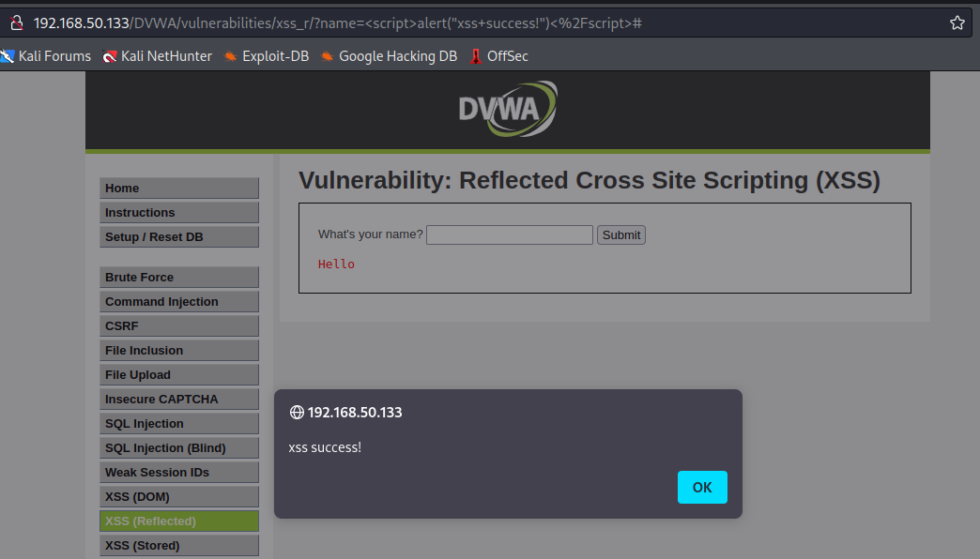
Task: Open the Brute Force vulnerability
Action: pos(178,277)
